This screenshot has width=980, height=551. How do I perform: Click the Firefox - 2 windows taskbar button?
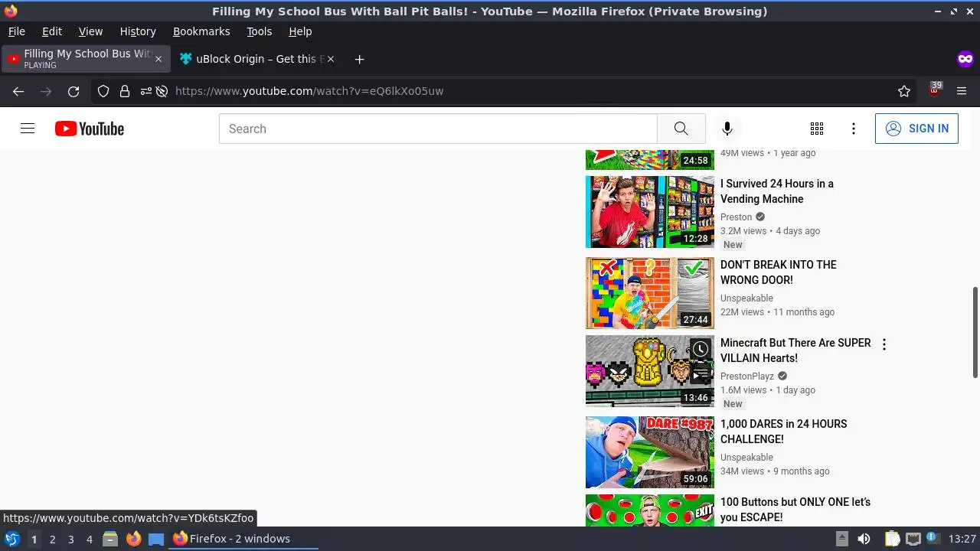243,539
